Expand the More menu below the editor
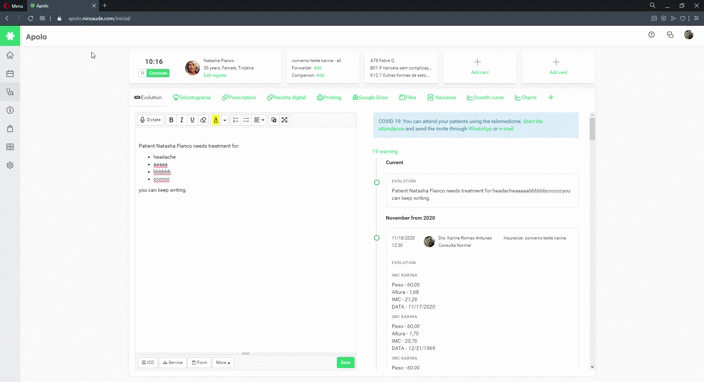 click(223, 362)
